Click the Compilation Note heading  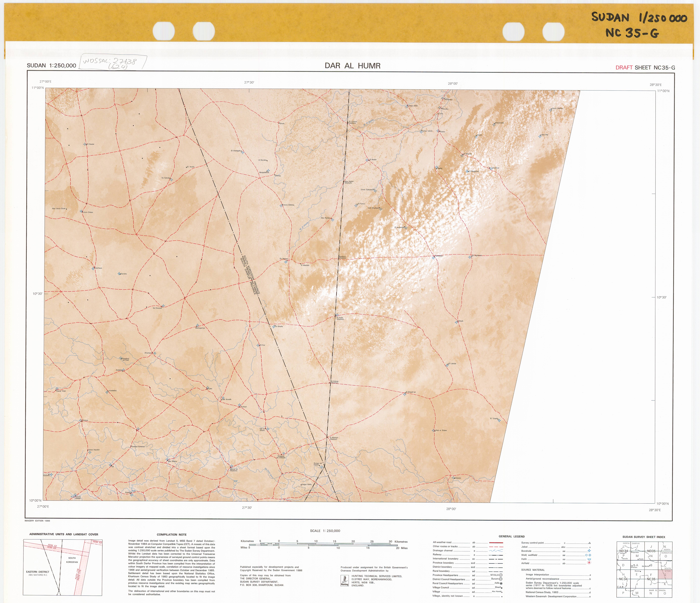point(172,534)
